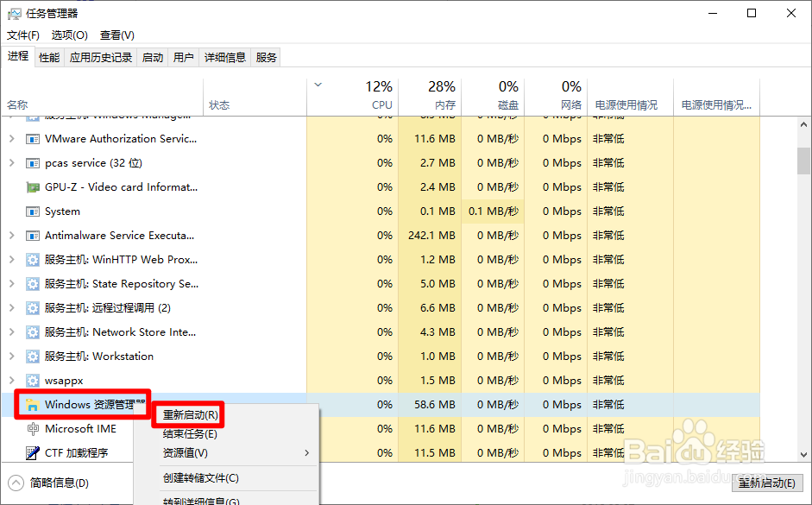Expand 服务主机: WinHTTP Web Proxy row
This screenshot has height=505, width=812.
tap(12, 260)
